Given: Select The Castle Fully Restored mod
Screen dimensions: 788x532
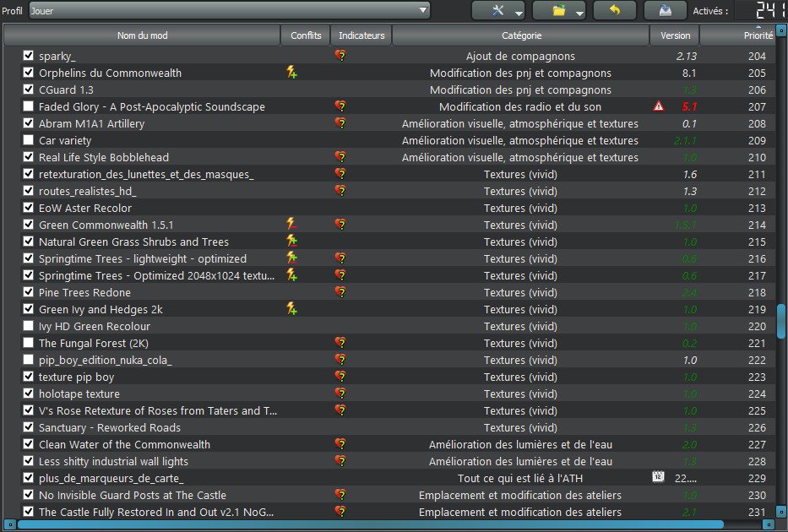Looking at the screenshot, I should coord(156,512).
